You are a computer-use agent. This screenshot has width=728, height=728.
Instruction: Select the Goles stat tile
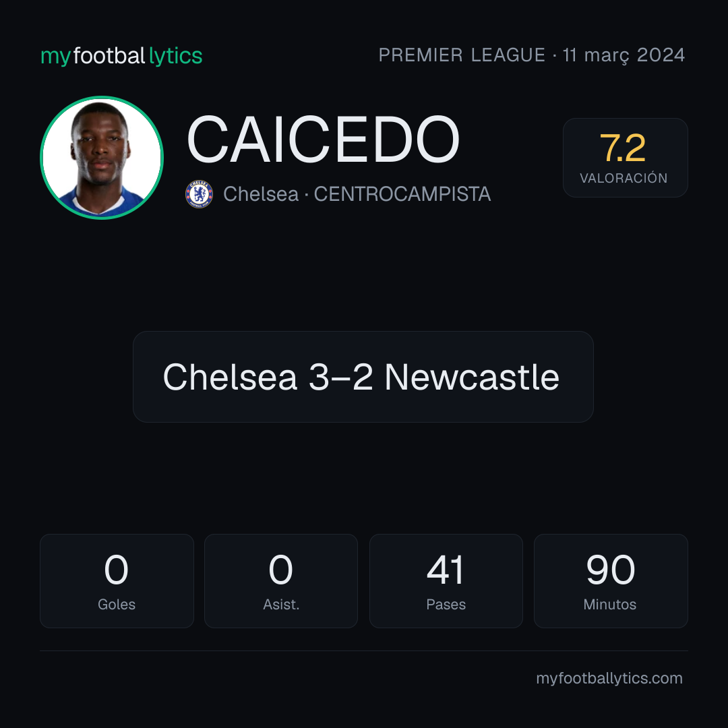117,581
